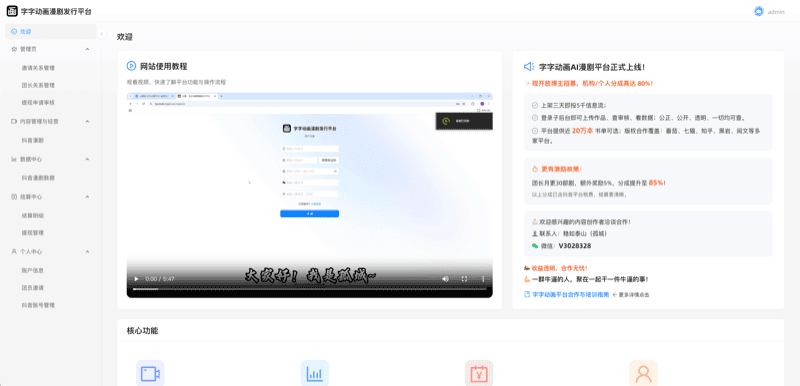Play the tutorial video
This screenshot has width=800, height=386.
pos(136,279)
